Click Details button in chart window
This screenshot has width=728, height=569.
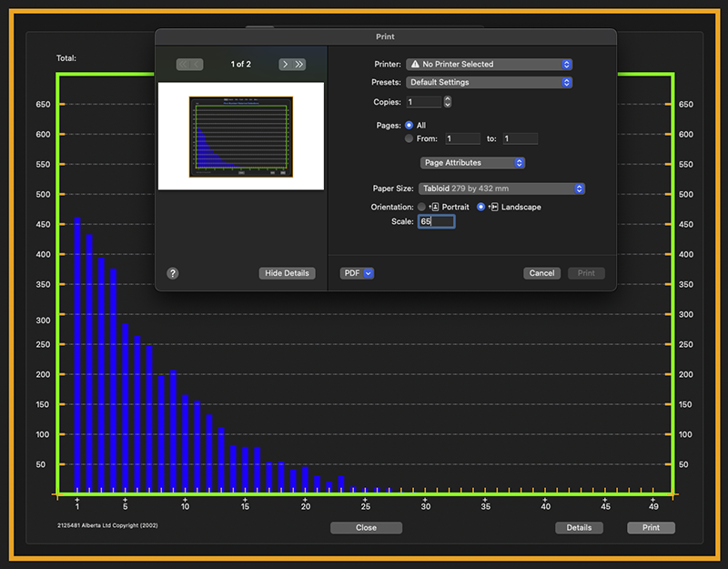point(579,528)
